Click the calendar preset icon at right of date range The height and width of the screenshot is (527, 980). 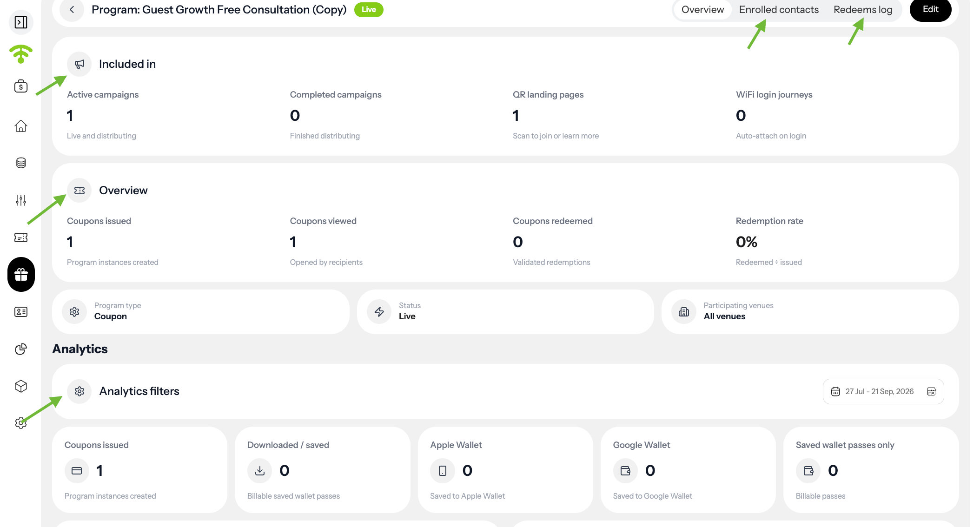click(931, 391)
